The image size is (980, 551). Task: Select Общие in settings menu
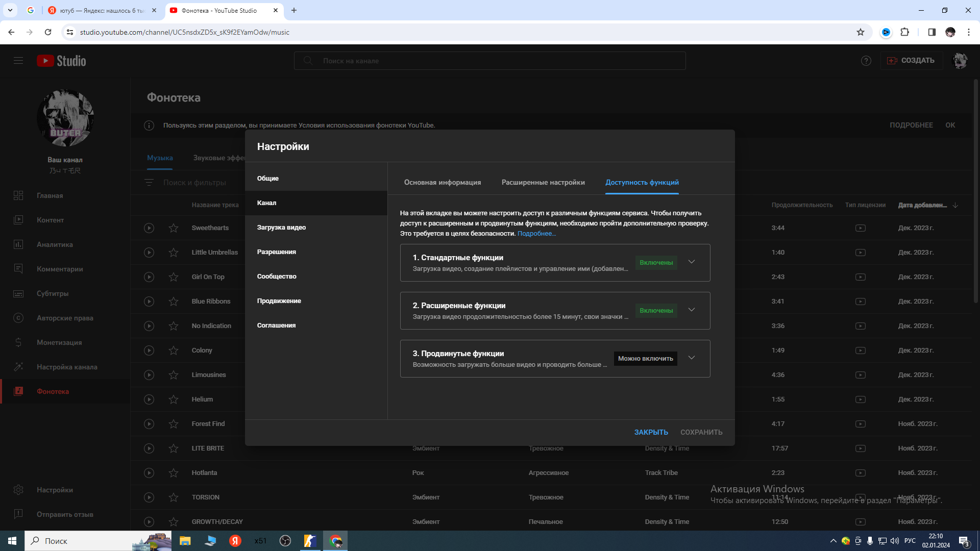click(x=316, y=179)
